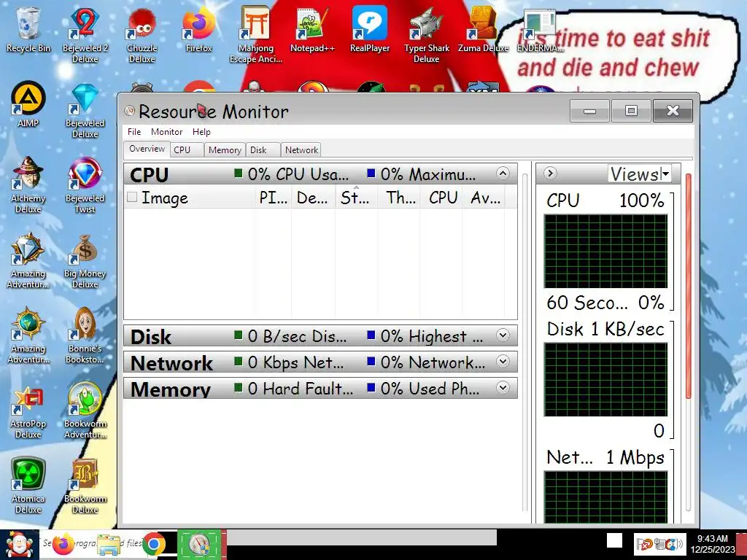Sort by CPU column header
Viewport: 747px width, 560px height.
coord(441,197)
